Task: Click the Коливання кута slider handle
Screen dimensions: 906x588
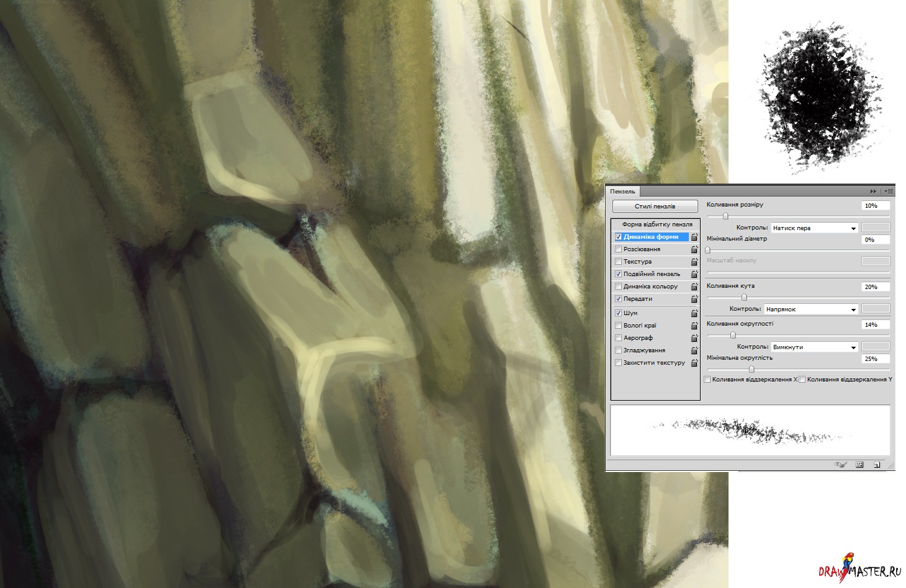Action: 744,297
